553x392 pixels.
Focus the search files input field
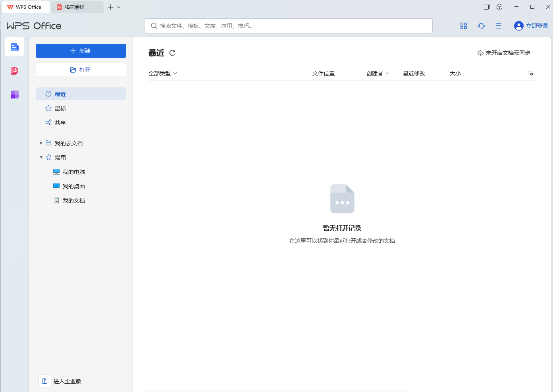tap(288, 26)
